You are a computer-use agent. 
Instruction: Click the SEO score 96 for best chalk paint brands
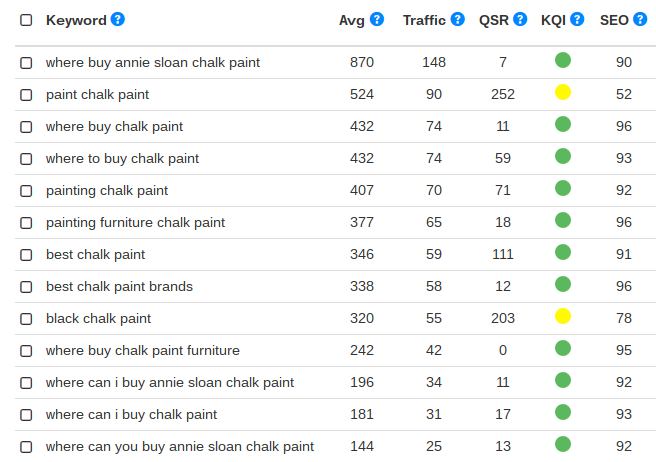pos(623,286)
